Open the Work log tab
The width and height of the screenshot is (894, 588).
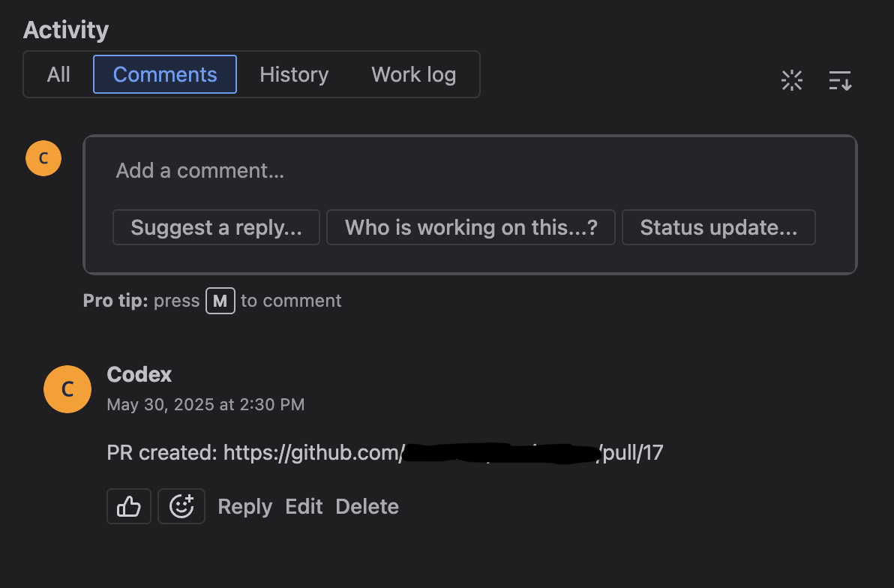pyautogui.click(x=413, y=74)
